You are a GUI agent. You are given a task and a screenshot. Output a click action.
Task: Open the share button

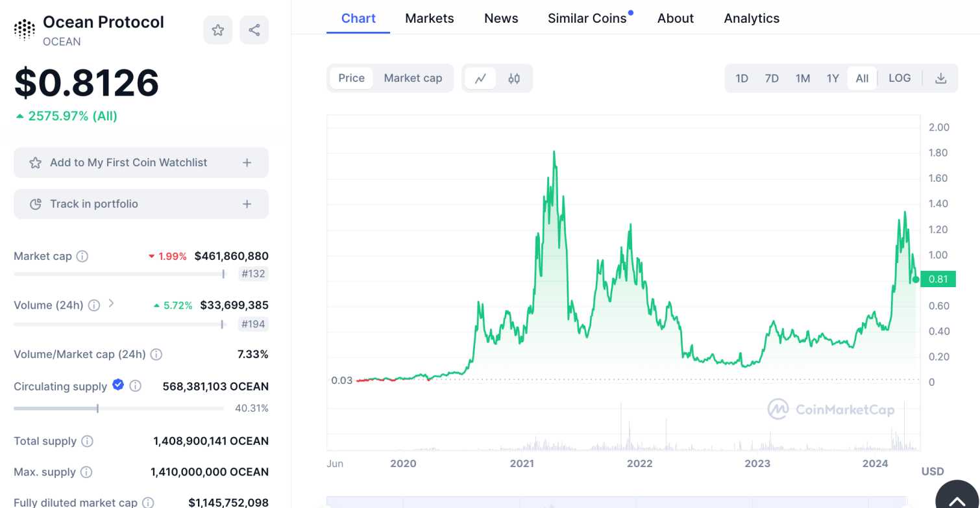tap(254, 30)
